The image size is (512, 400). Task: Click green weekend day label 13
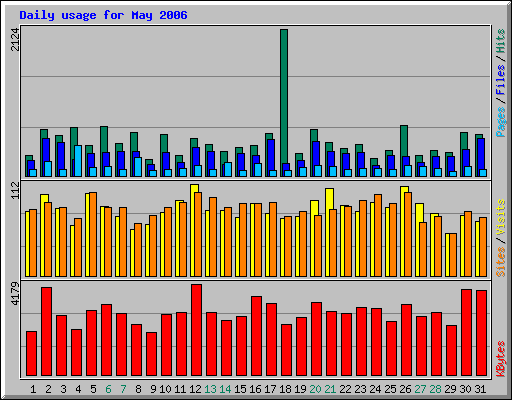pyautogui.click(x=210, y=389)
